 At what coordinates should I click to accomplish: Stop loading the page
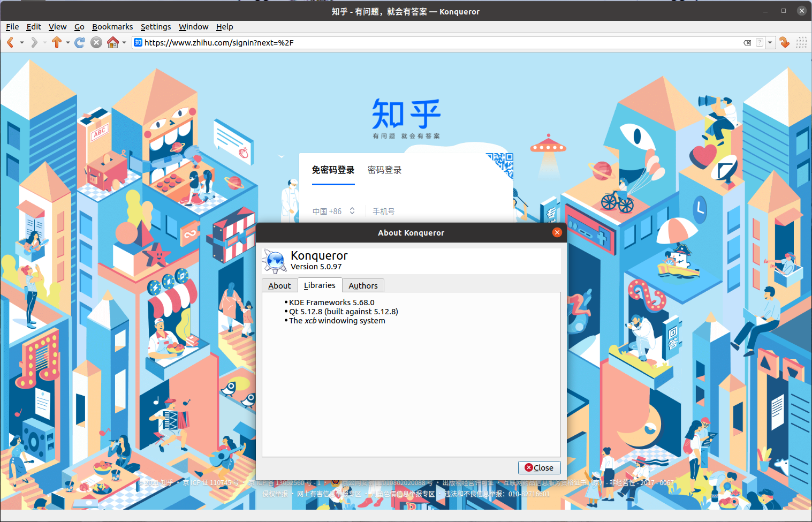pyautogui.click(x=96, y=42)
